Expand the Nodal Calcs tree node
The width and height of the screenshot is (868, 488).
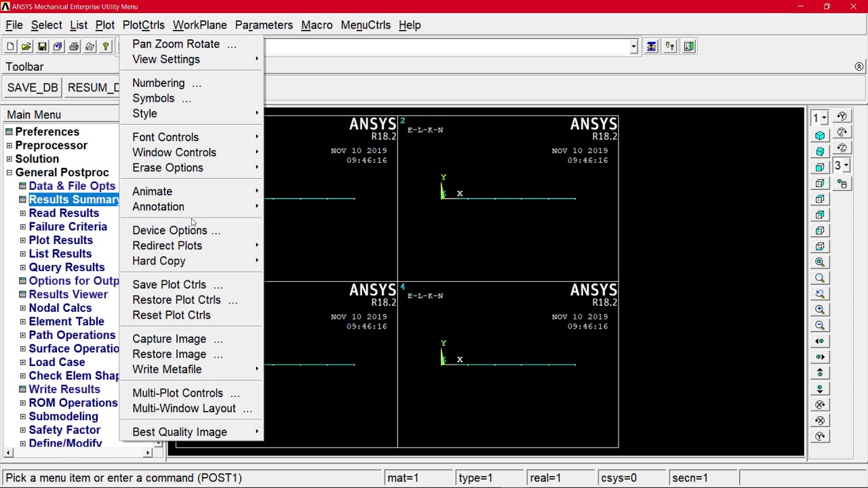[23, 308]
